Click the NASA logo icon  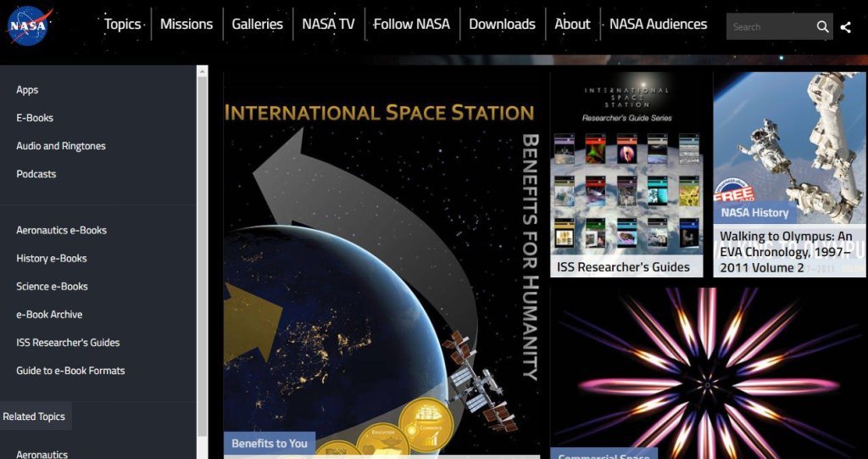tap(30, 25)
